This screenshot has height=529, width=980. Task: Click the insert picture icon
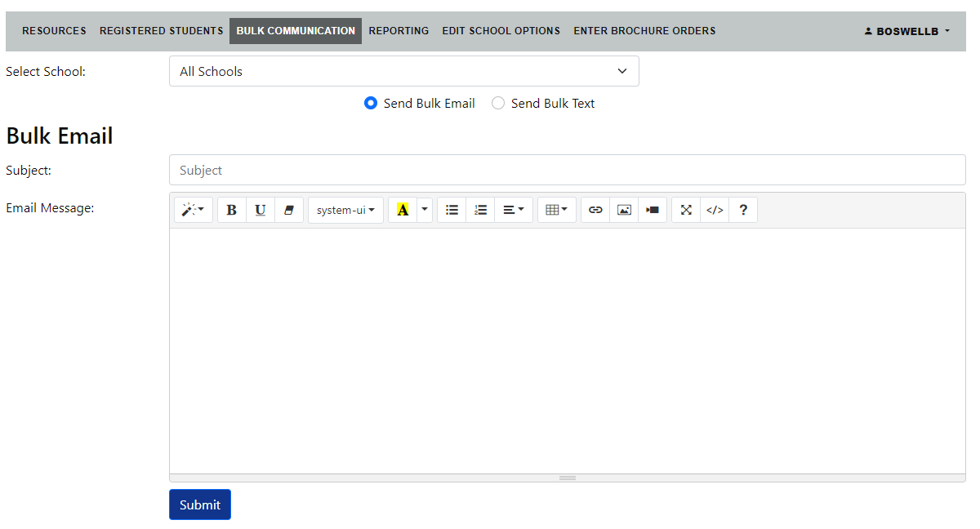[x=624, y=210]
